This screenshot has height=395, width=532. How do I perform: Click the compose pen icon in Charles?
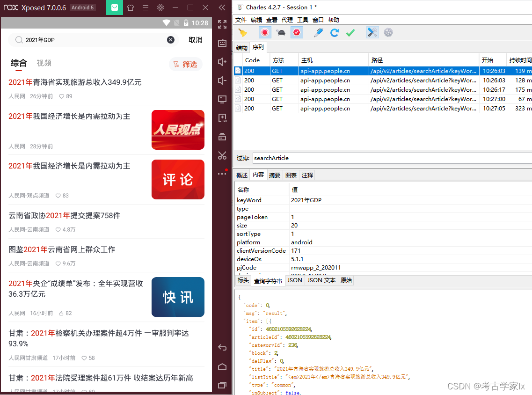coord(318,33)
